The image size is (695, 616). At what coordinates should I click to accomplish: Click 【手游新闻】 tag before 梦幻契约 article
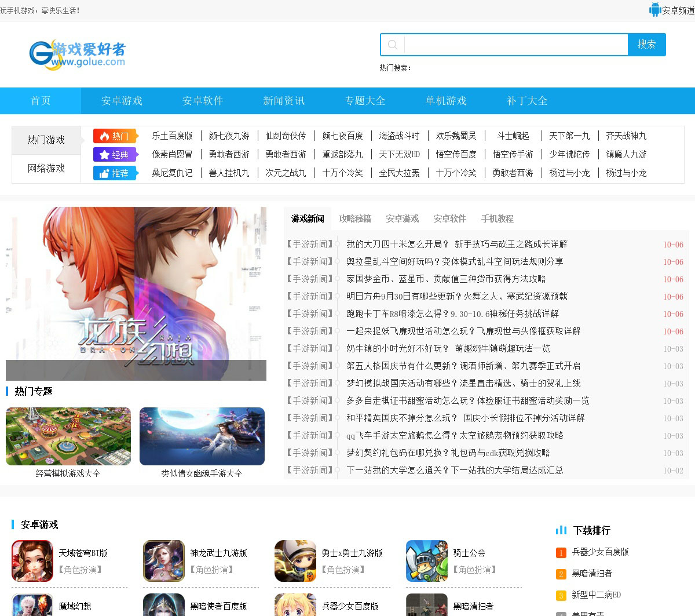point(310,453)
